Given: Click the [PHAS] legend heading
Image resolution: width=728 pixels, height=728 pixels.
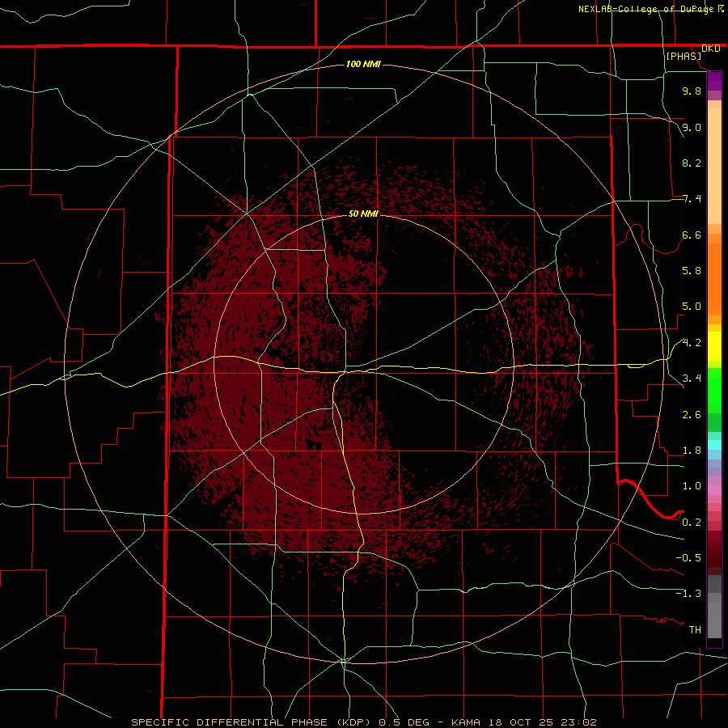Looking at the screenshot, I should 684,56.
